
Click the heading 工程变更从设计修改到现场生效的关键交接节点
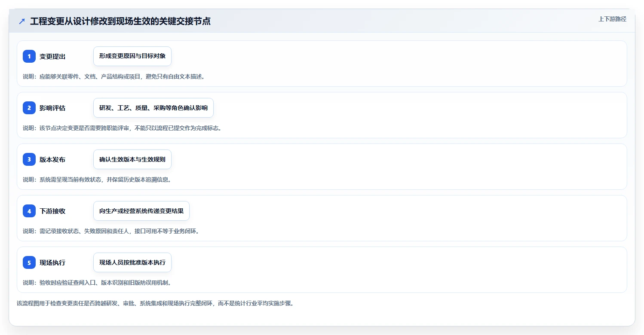coord(120,21)
